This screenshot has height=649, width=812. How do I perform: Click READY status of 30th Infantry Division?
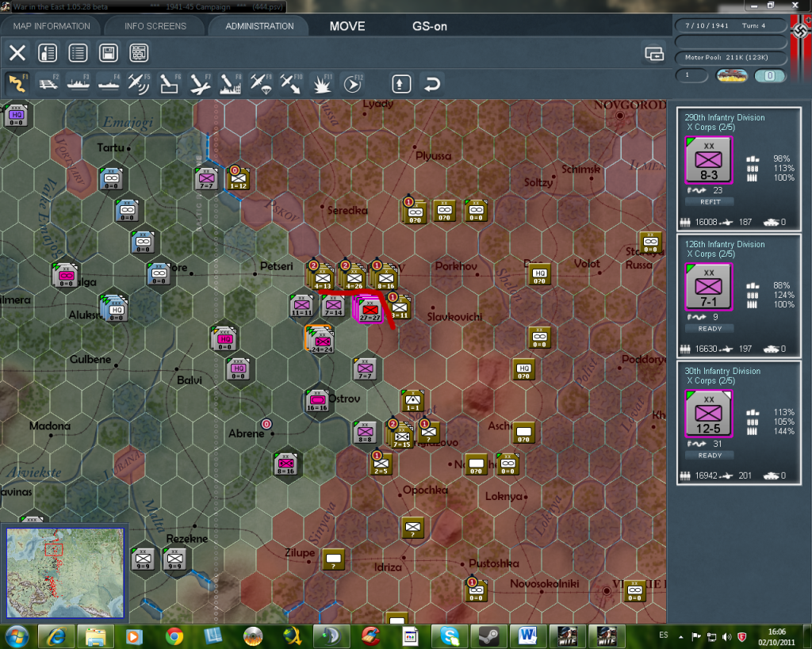[710, 456]
